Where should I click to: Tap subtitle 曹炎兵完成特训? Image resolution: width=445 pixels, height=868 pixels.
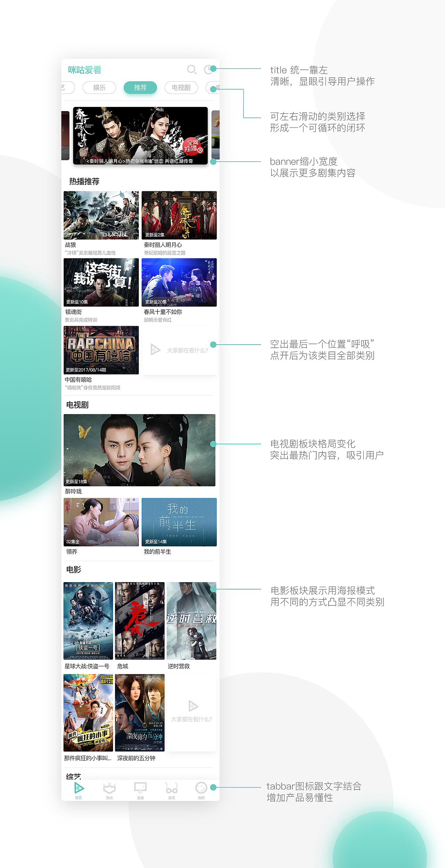pos(81,320)
